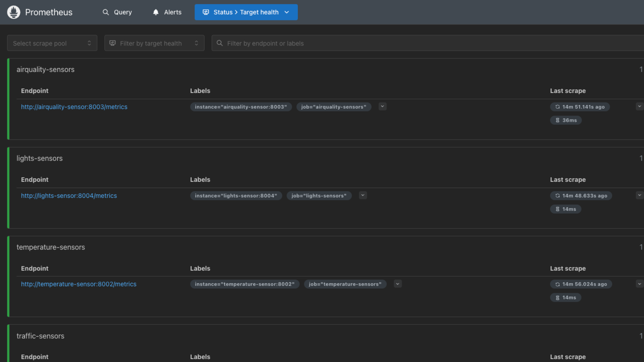The image size is (644, 362).
Task: Open the lights-sensor:8004 metrics endpoint link
Action: point(69,195)
